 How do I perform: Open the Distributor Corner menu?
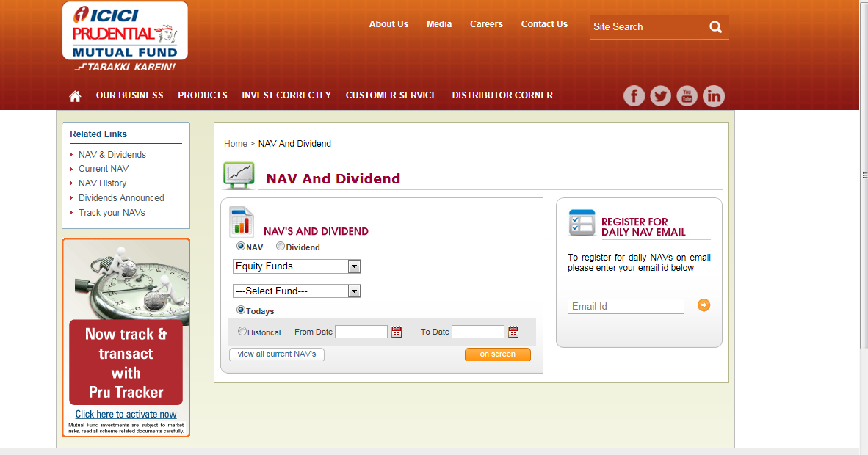coord(502,95)
